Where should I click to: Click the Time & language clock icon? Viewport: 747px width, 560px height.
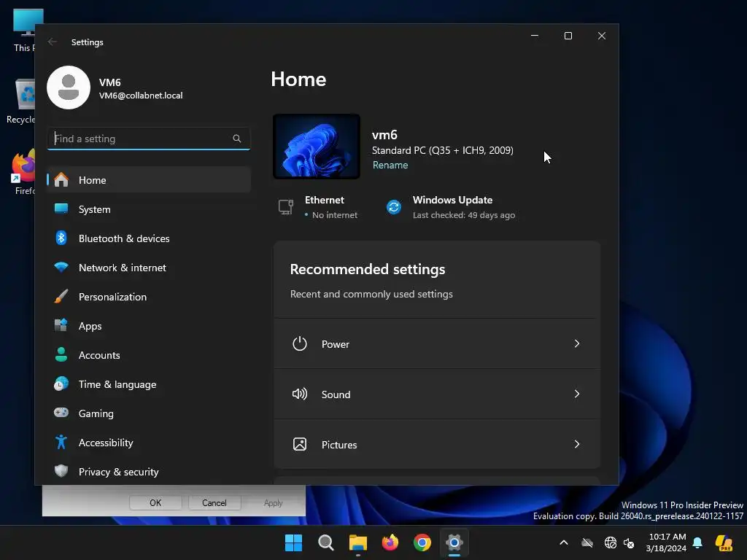tap(61, 384)
